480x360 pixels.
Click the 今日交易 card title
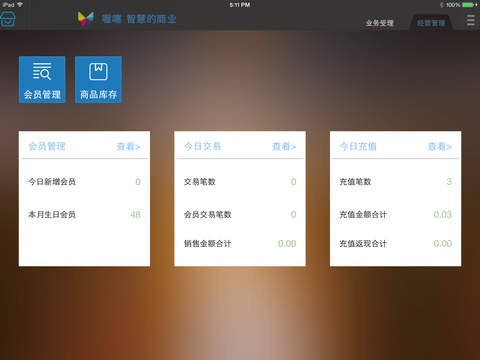[x=203, y=146]
